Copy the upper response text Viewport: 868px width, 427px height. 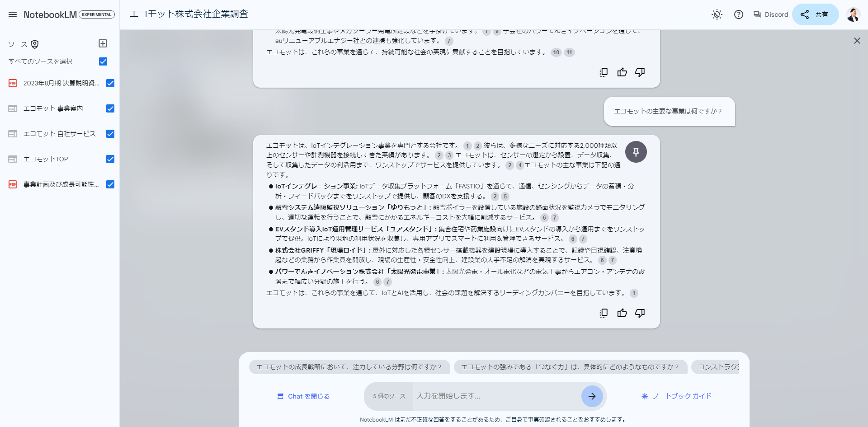604,72
